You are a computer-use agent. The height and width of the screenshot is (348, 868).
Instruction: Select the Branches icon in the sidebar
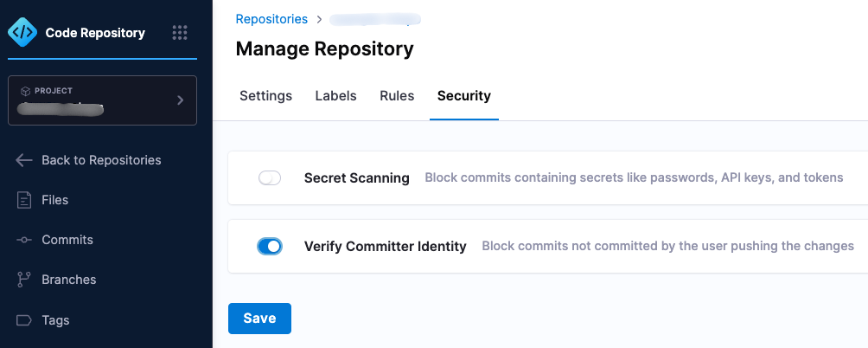coord(24,280)
